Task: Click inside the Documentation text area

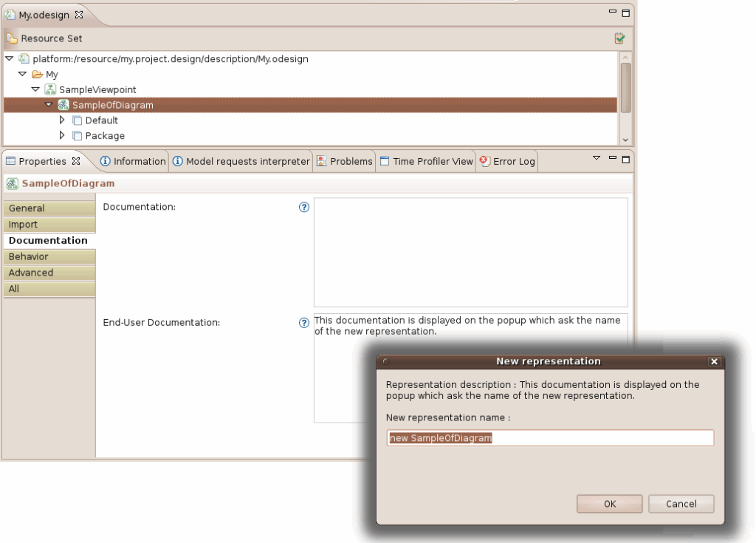Action: point(470,252)
